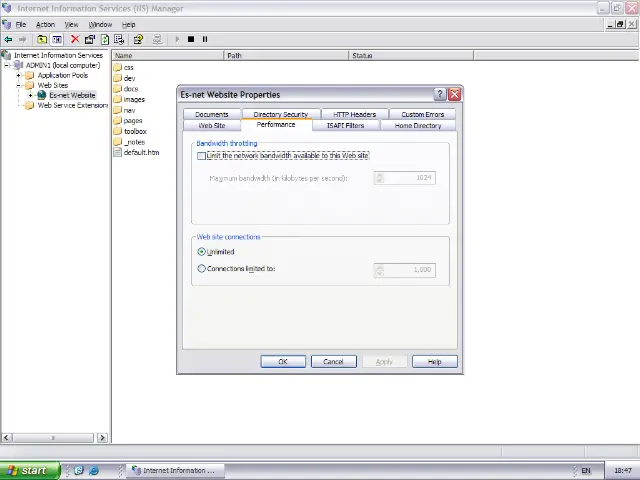Open the Windows Start menu
The image size is (640, 480).
point(30,471)
